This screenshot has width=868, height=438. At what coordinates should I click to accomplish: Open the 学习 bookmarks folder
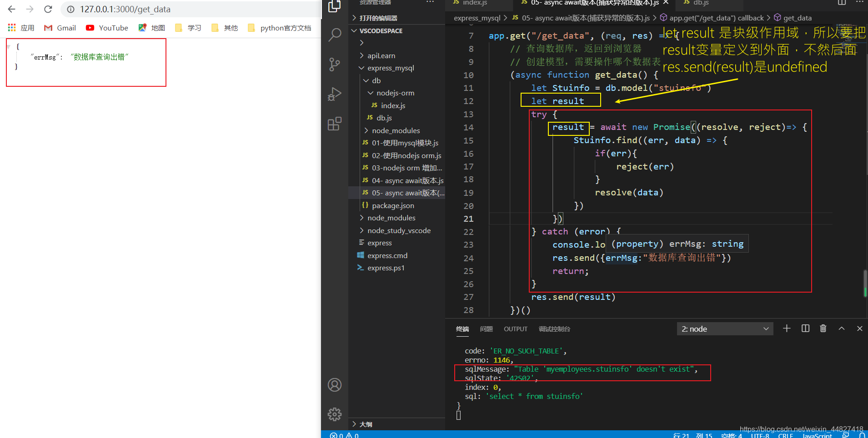click(x=188, y=28)
